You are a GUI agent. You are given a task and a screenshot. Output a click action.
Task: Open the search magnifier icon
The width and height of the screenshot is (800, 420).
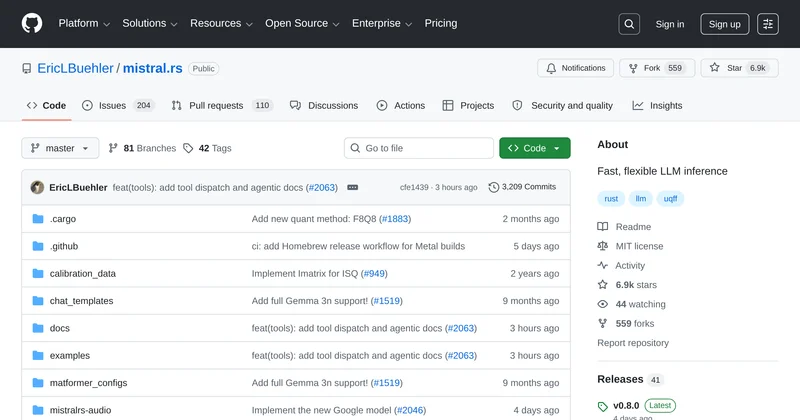[629, 24]
